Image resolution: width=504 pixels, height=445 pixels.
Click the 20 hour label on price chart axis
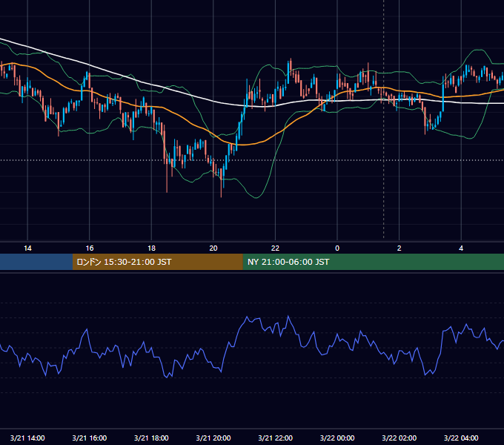[213, 248]
